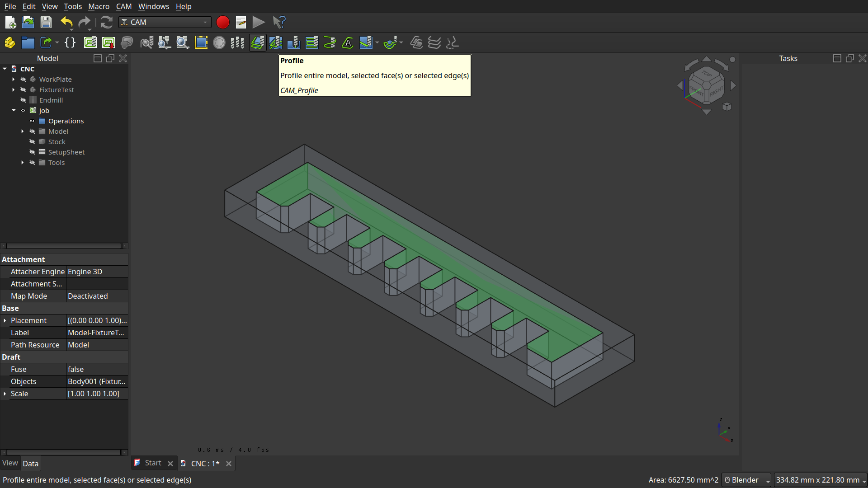This screenshot has width=868, height=488.
Task: Execute macro with play icon
Action: click(259, 22)
